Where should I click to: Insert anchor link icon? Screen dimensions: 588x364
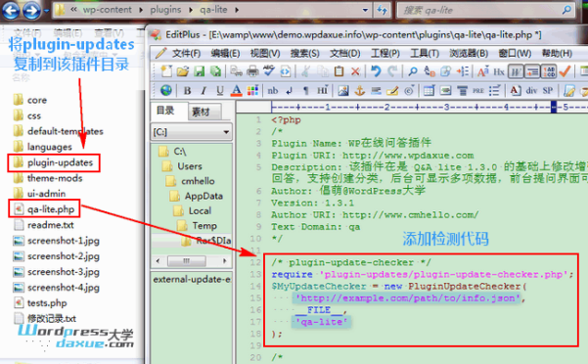pos(360,90)
